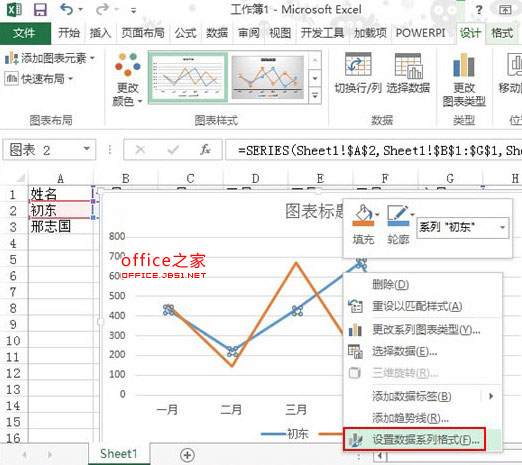Switch to the Insert tab

pyautogui.click(x=100, y=33)
